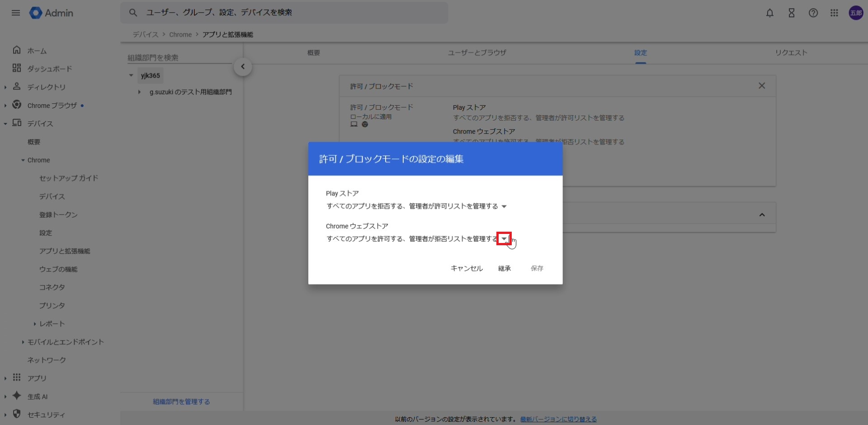
Task: Click the Google Admin logo
Action: (x=51, y=13)
